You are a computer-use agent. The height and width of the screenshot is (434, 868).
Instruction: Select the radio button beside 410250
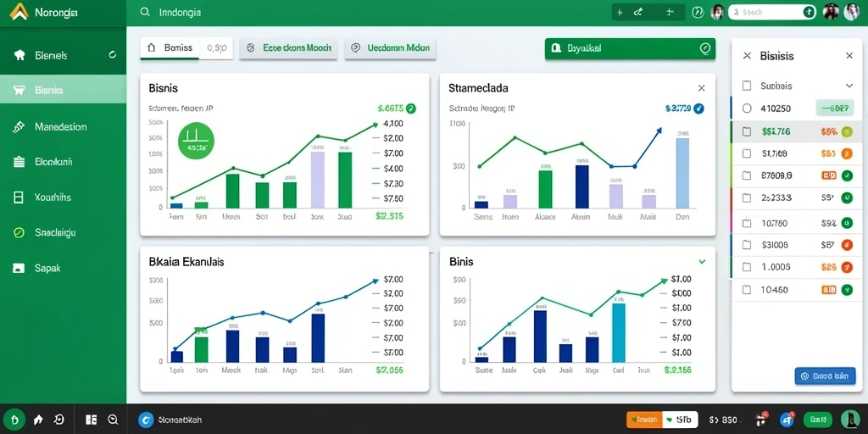point(747,108)
